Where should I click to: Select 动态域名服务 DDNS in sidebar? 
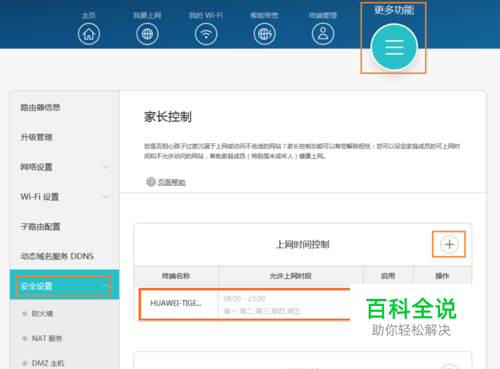coord(57,256)
